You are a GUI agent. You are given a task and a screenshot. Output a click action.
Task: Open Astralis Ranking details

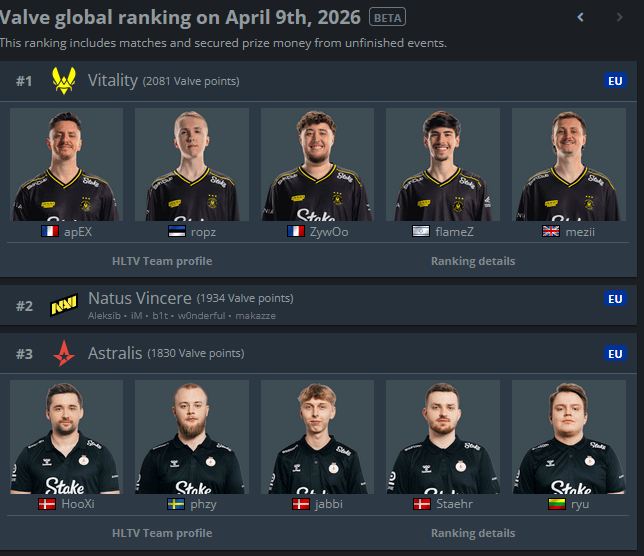click(x=473, y=533)
